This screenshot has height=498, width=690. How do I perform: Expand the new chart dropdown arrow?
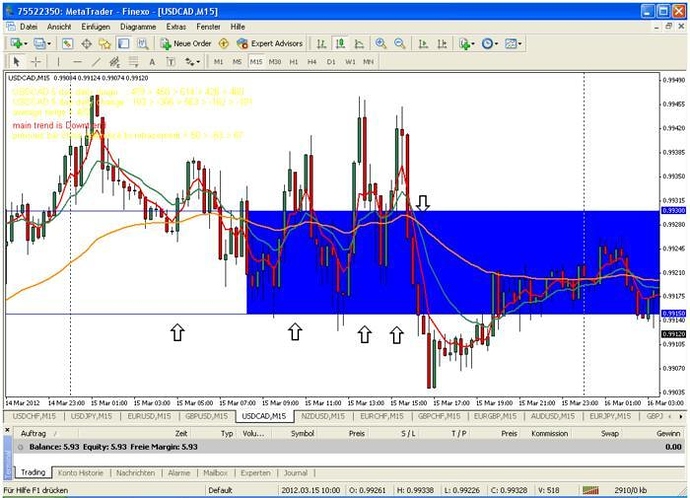[x=26, y=44]
